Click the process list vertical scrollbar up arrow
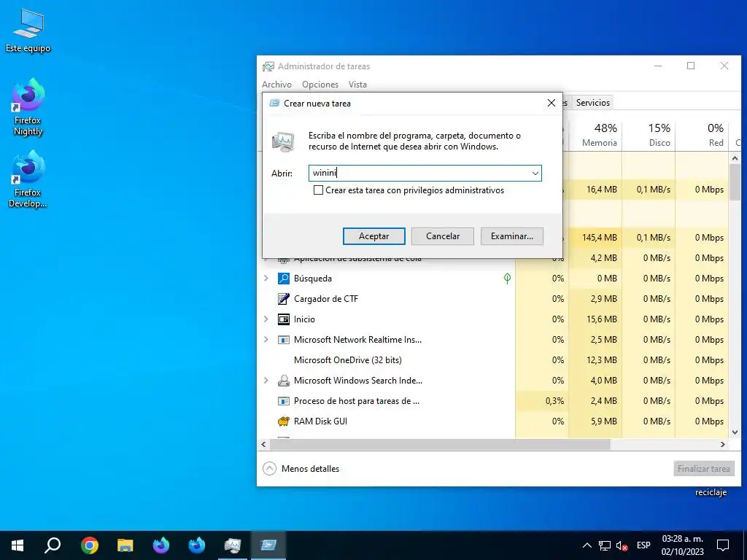Viewport: 747px width, 560px height. [735, 158]
